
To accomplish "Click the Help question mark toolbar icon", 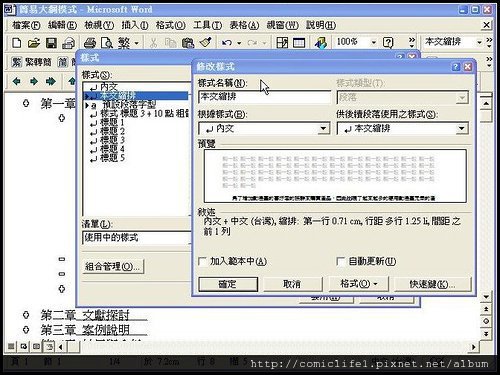I will (x=388, y=43).
